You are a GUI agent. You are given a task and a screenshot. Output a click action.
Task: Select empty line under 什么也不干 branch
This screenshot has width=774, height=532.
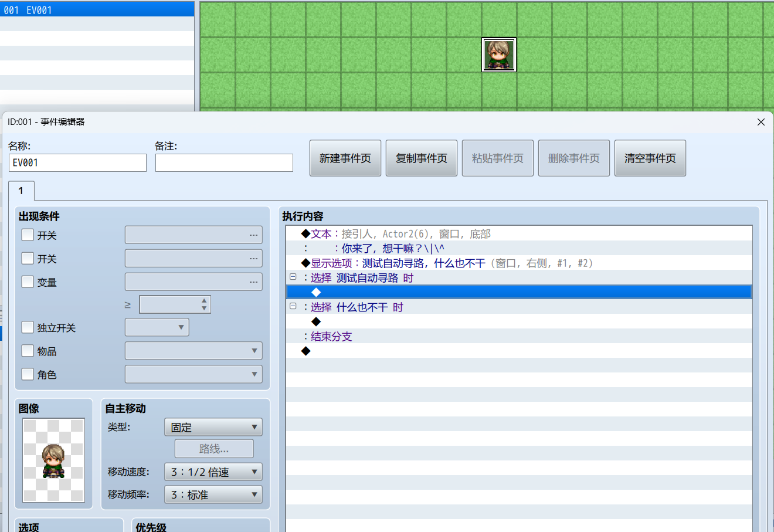pyautogui.click(x=519, y=321)
